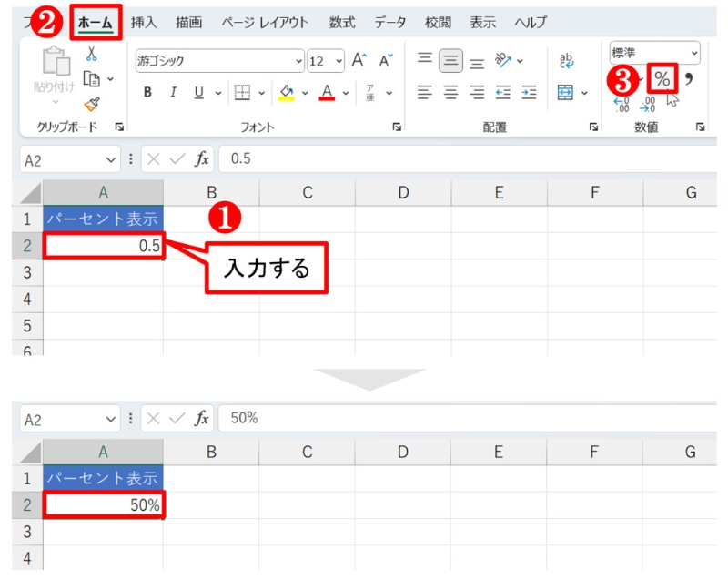This screenshot has width=728, height=580.
Task: Click the Wrap Text icon
Action: point(566,62)
